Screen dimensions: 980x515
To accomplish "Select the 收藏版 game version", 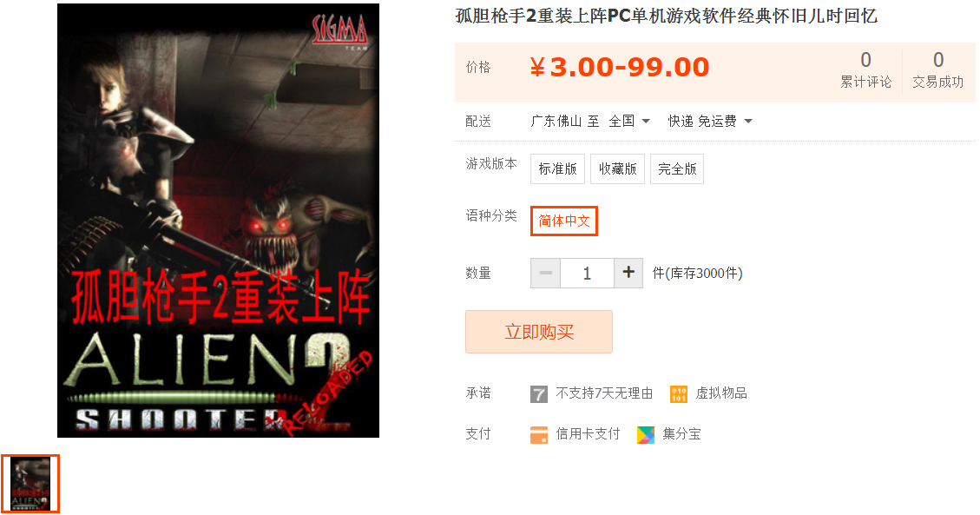I will [x=617, y=168].
